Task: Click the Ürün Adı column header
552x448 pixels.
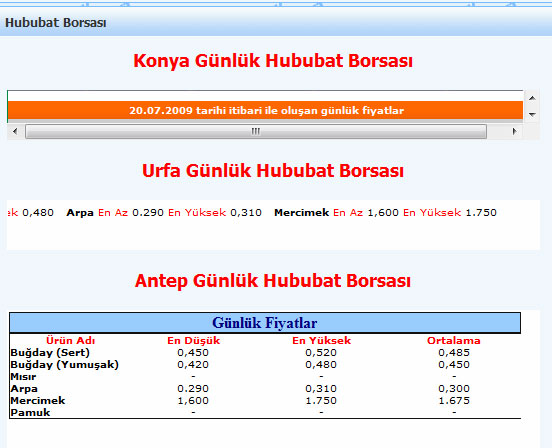Action: click(70, 340)
